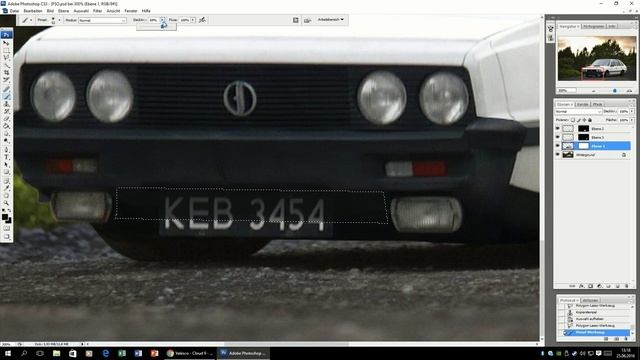Create a new layer in the Layers panel
The image size is (640, 360).
pos(617,286)
